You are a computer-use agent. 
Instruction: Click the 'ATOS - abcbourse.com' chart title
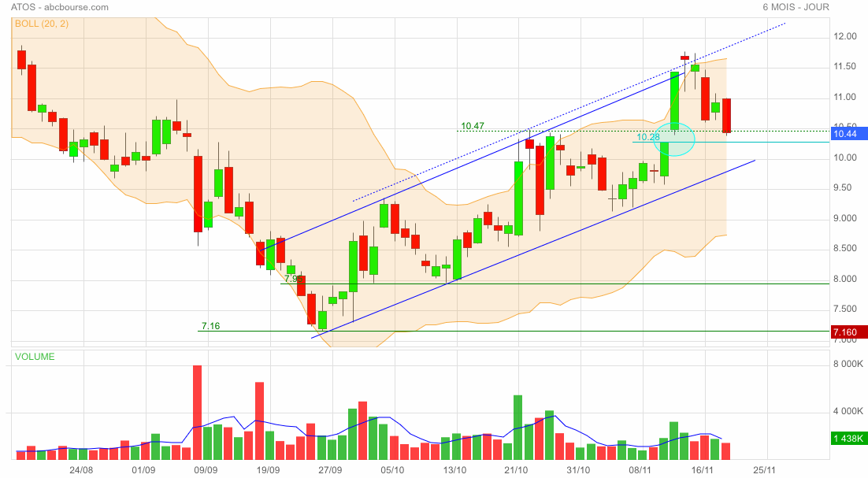[60, 7]
